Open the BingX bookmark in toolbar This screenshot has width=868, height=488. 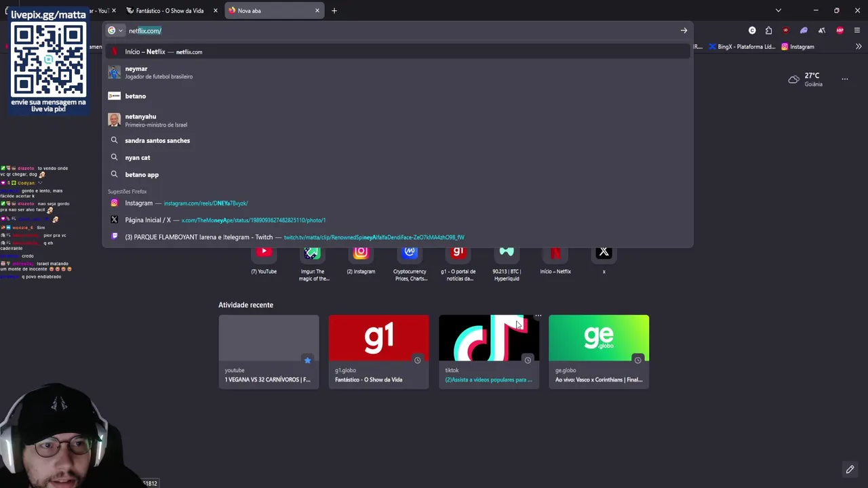(x=741, y=47)
